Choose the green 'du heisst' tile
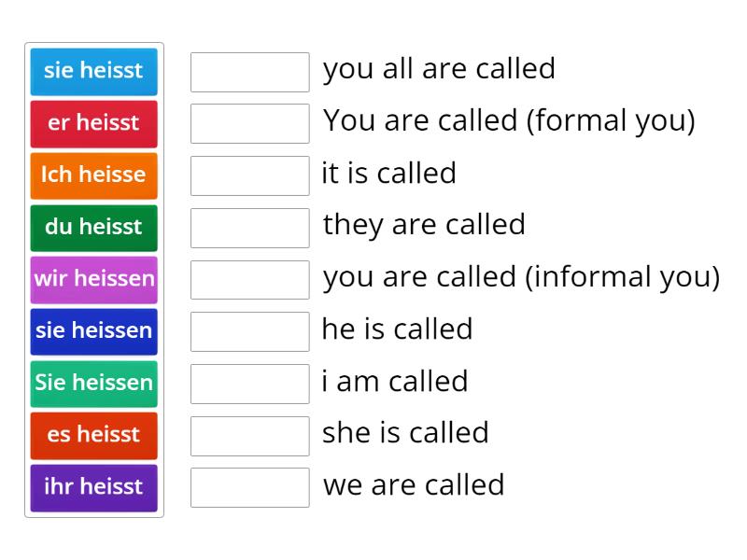Screen dimensions: 747x560 click(x=93, y=228)
